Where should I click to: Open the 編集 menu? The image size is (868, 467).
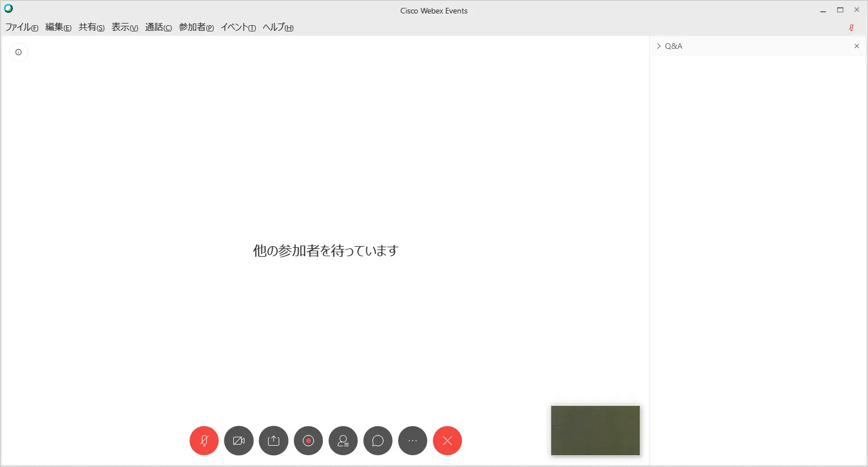58,27
